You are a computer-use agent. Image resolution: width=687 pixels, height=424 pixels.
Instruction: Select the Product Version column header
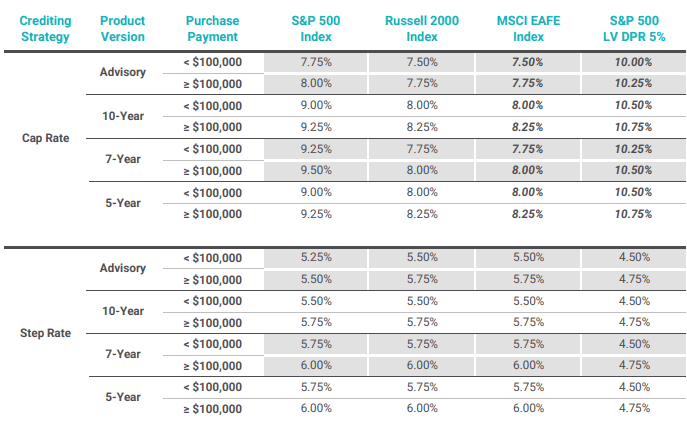tap(123, 29)
